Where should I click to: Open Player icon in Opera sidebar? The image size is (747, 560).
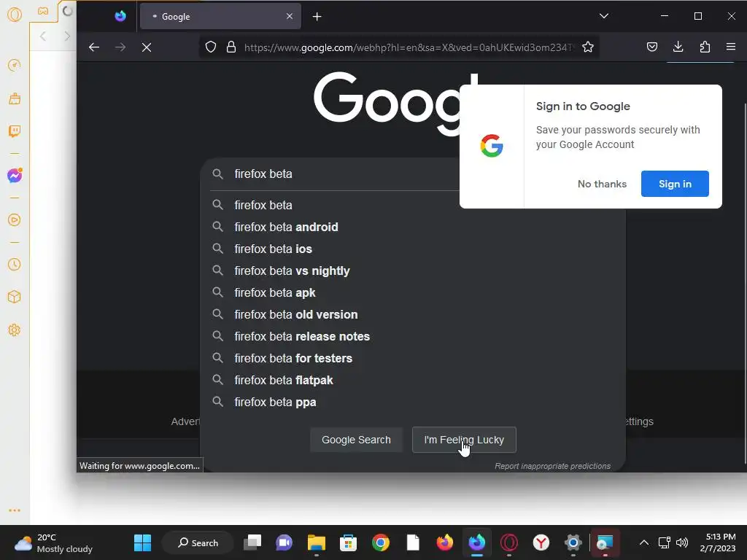tap(15, 220)
